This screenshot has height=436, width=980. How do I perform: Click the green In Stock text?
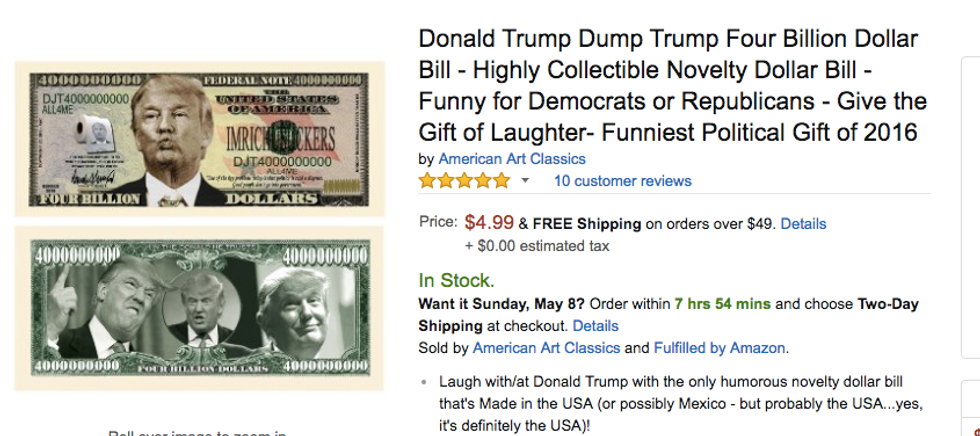pyautogui.click(x=456, y=280)
